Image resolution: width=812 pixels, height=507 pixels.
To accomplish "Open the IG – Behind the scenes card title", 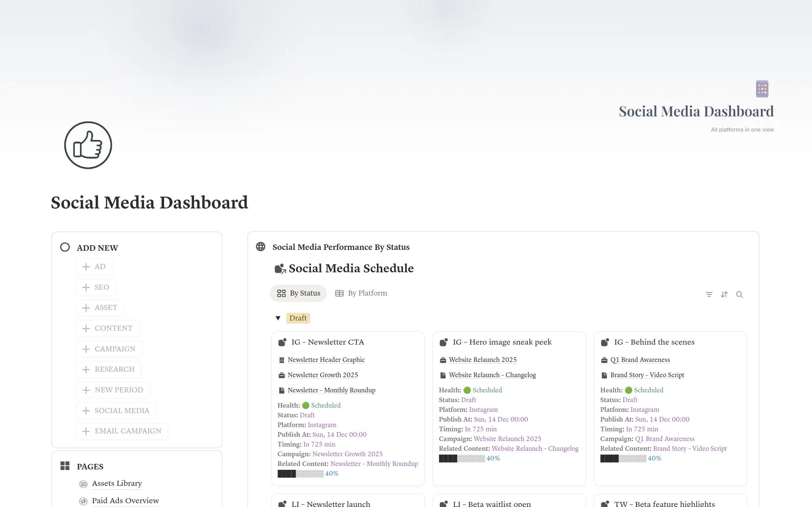I will (654, 342).
